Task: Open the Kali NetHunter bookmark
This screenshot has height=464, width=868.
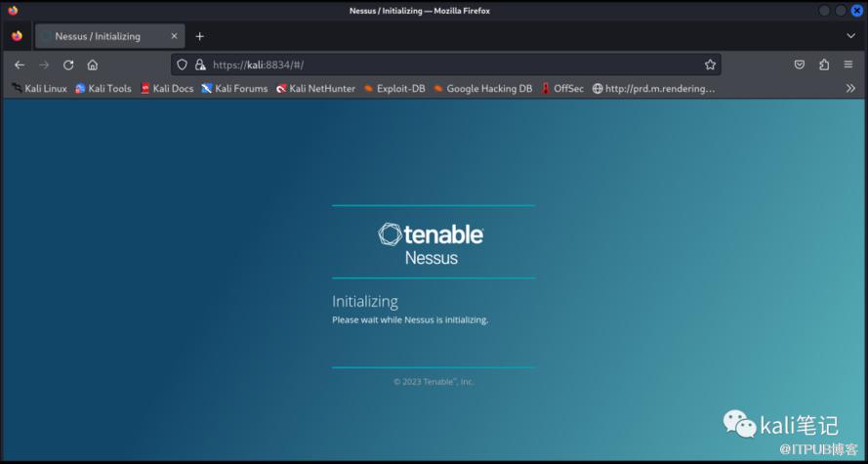Action: 315,88
